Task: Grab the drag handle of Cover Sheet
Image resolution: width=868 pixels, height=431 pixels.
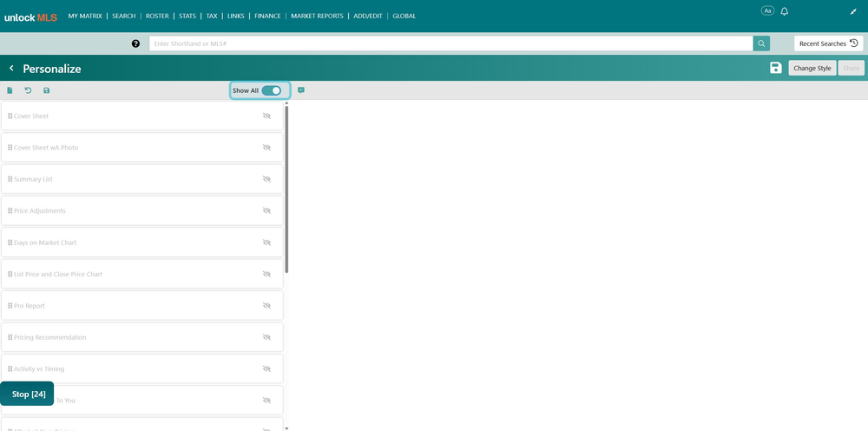Action: pyautogui.click(x=10, y=116)
